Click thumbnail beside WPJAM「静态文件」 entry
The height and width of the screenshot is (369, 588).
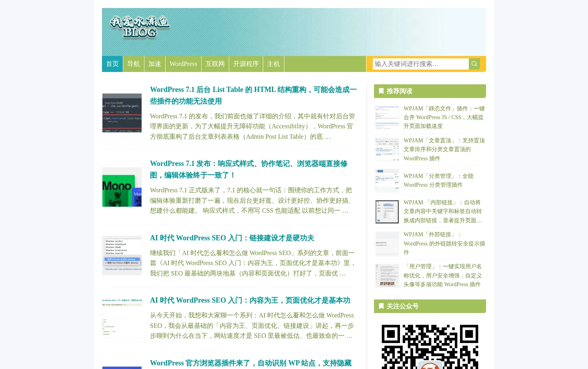click(387, 118)
